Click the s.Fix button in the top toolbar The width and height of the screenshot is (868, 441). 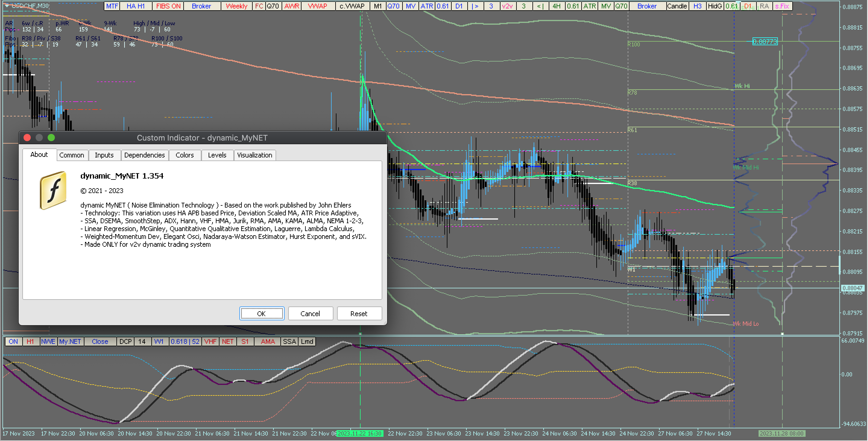782,6
